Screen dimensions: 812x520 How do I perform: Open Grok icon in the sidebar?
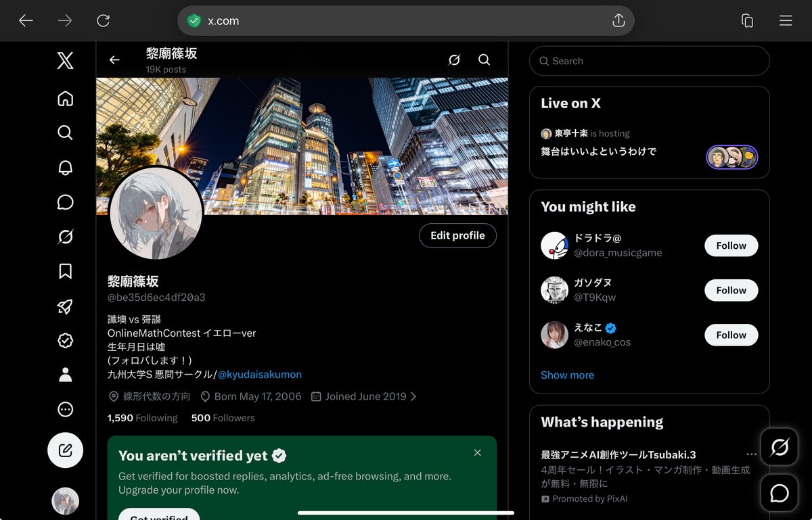65,237
